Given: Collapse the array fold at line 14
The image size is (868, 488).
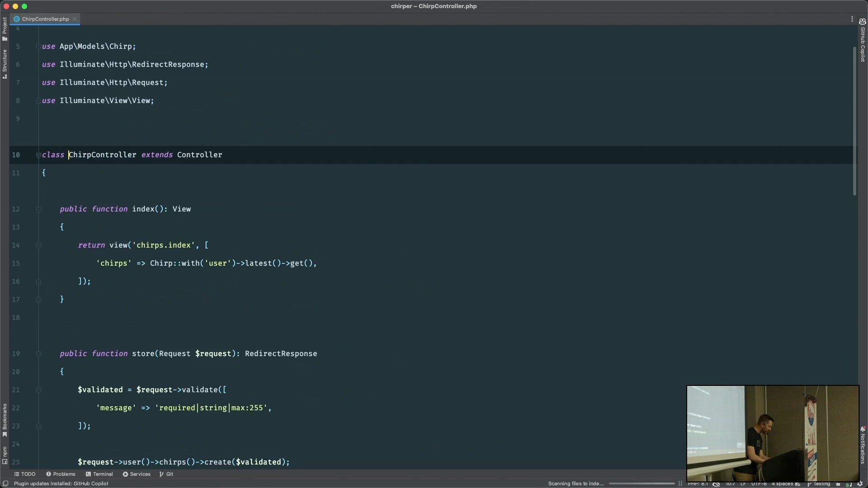Looking at the screenshot, I should 38,245.
